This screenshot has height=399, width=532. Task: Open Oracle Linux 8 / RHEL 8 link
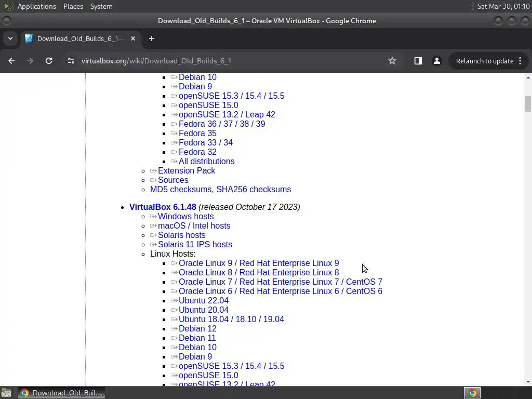click(259, 272)
